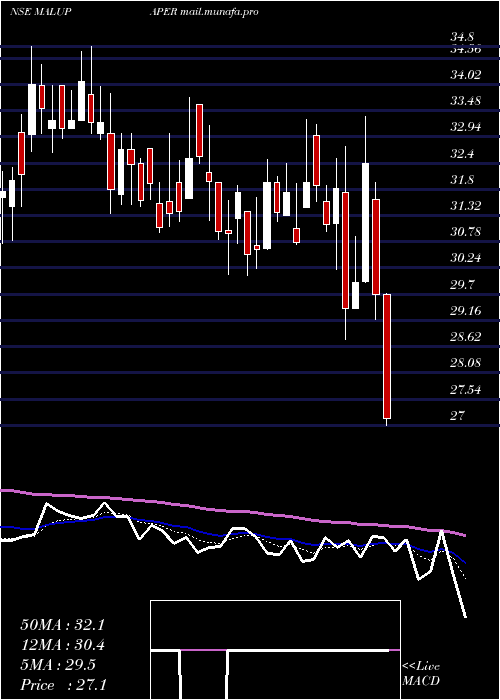Screen dimensions: 500x700
Task: Select the 31.32 price axis label
Action: pos(466,206)
